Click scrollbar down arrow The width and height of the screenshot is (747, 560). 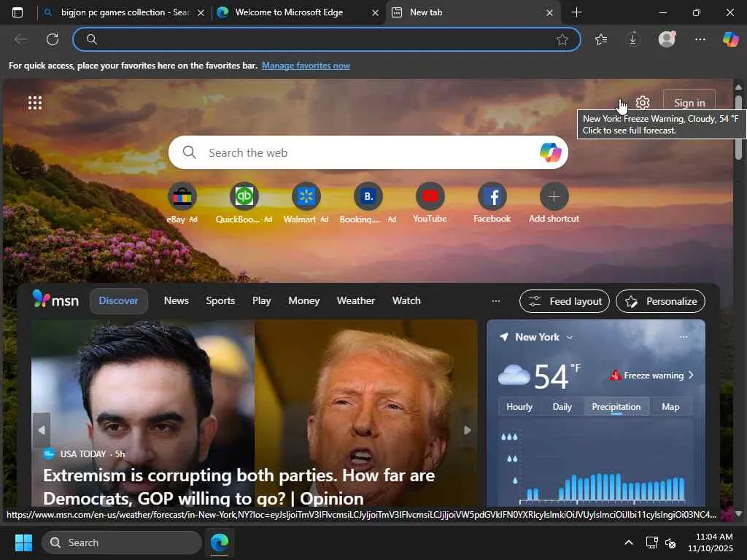click(x=738, y=513)
